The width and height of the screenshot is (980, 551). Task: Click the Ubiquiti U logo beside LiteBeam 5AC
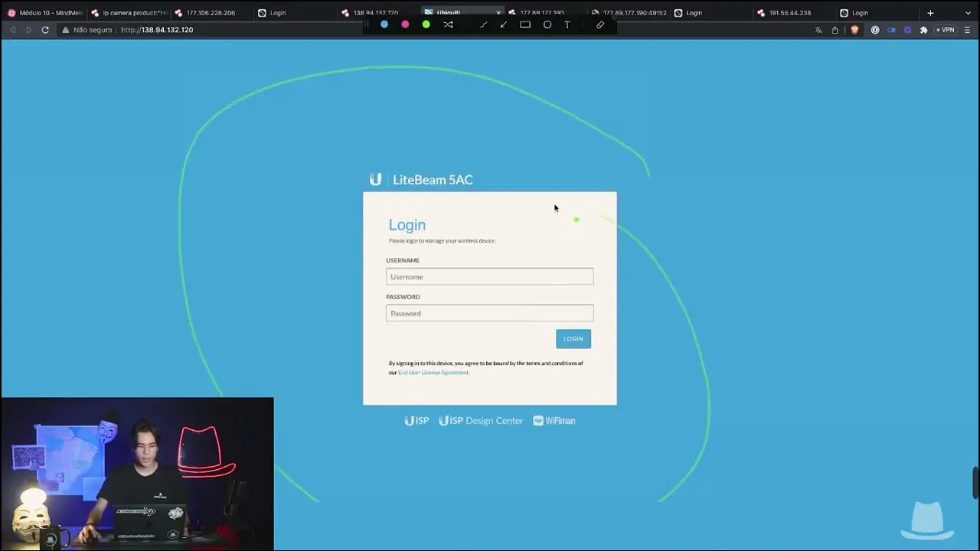[375, 179]
